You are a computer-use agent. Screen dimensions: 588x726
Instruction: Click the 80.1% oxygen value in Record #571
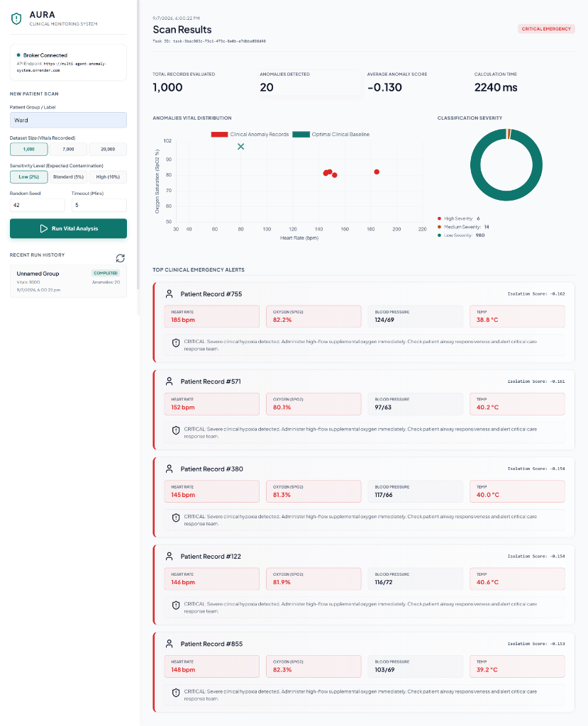(x=282, y=408)
